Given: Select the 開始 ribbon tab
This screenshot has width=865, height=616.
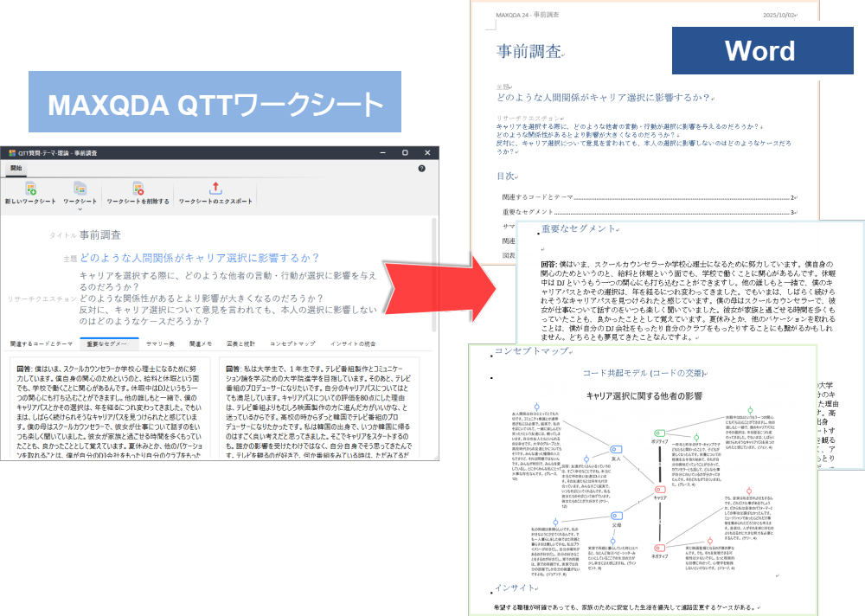Looking at the screenshot, I should pyautogui.click(x=16, y=169).
